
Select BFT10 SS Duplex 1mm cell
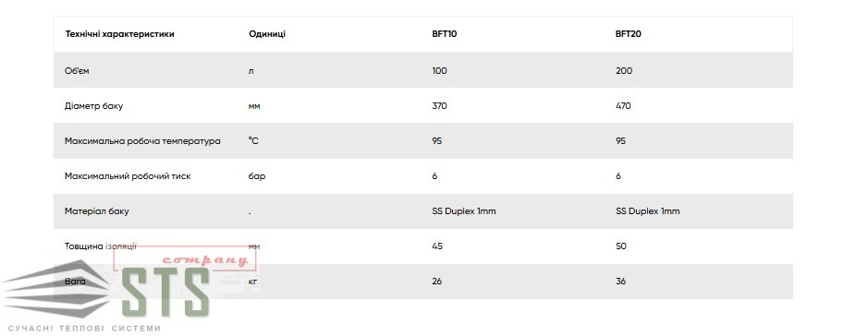pyautogui.click(x=464, y=211)
